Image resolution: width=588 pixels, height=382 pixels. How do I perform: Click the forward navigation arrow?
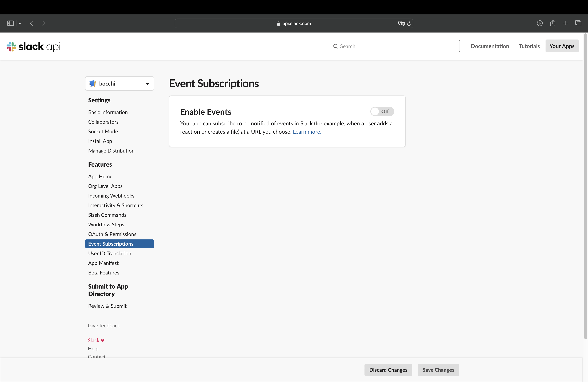(x=44, y=23)
